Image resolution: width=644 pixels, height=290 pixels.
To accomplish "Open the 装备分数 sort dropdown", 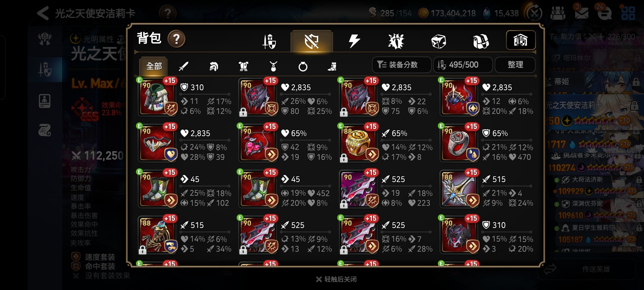I will 401,65.
